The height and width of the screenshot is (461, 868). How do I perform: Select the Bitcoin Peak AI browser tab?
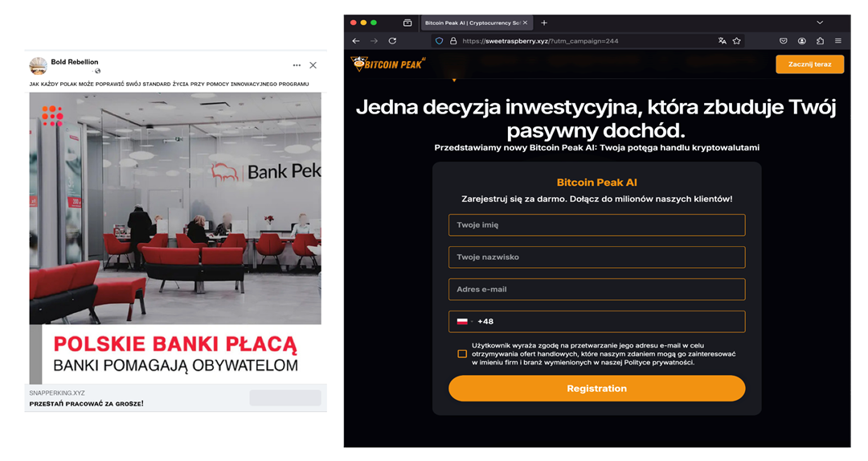(x=476, y=23)
